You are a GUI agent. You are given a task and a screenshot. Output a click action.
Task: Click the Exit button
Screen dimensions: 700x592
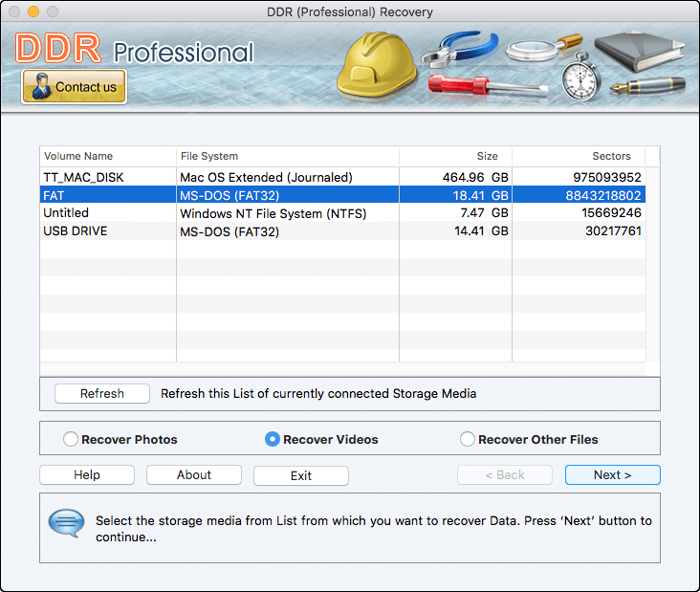(301, 475)
